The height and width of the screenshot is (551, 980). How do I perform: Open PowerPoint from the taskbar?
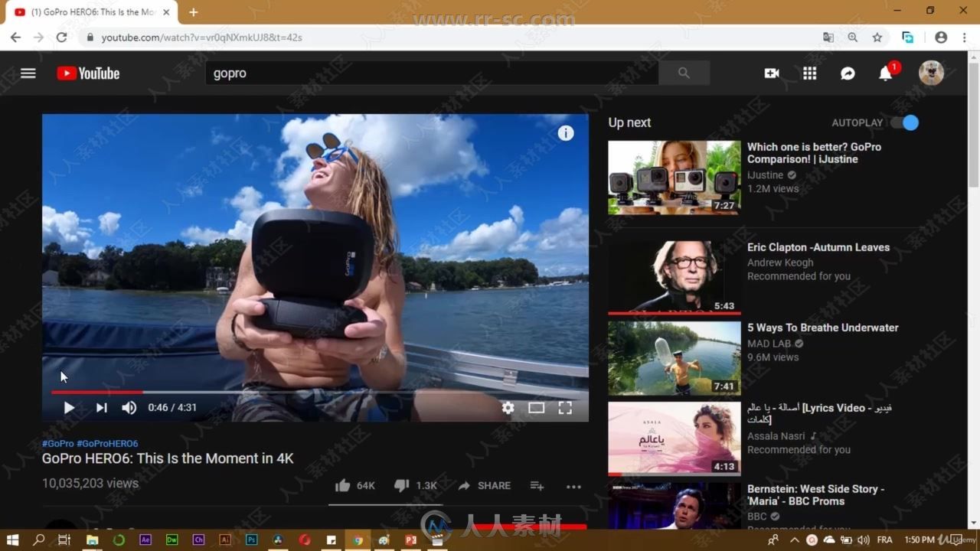[x=410, y=540]
